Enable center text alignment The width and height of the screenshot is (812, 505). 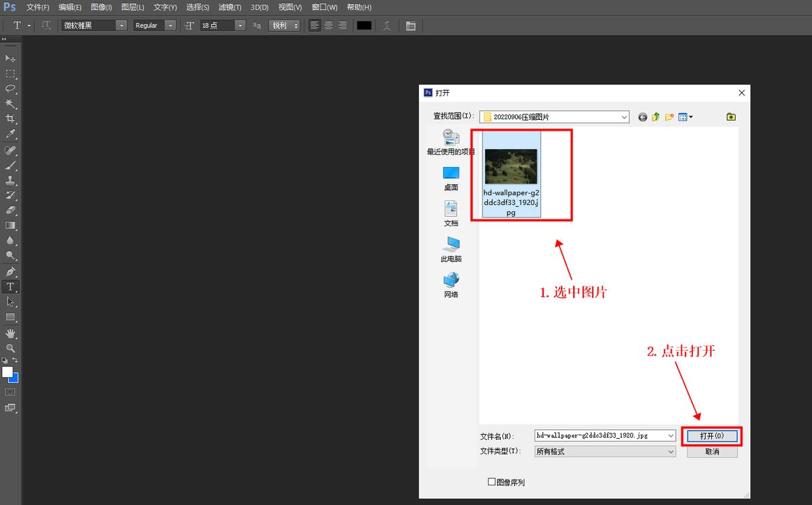pyautogui.click(x=328, y=25)
